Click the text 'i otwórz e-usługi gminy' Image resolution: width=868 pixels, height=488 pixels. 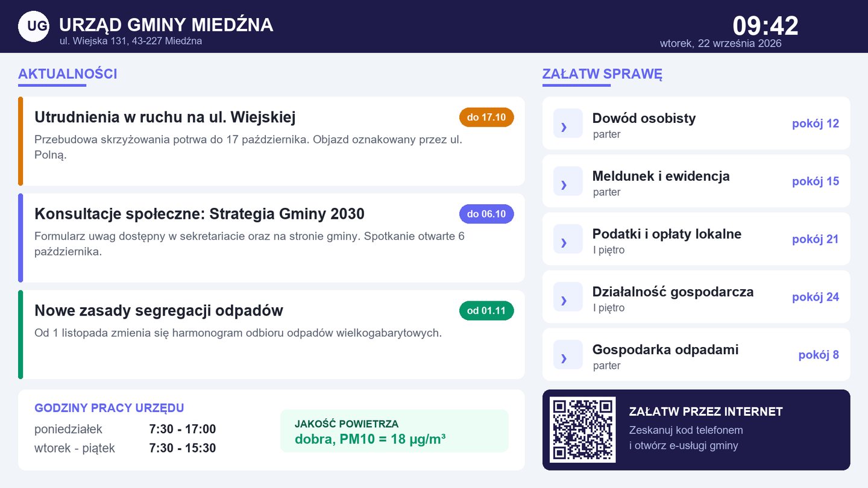coord(684,446)
